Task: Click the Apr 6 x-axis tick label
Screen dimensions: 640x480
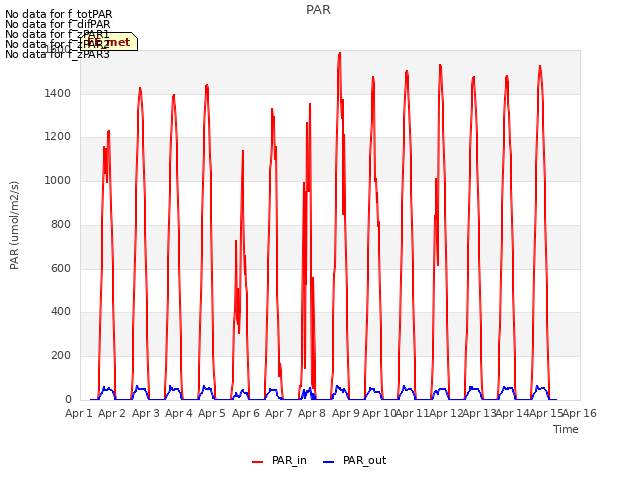Action: (x=246, y=413)
